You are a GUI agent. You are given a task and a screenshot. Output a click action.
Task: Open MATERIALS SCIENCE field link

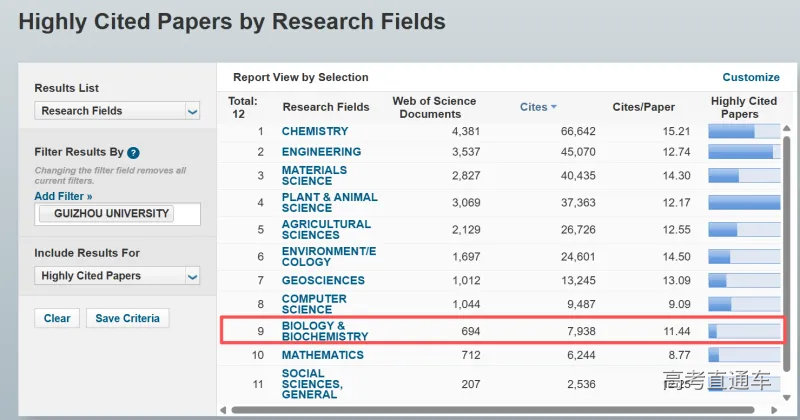pyautogui.click(x=314, y=175)
